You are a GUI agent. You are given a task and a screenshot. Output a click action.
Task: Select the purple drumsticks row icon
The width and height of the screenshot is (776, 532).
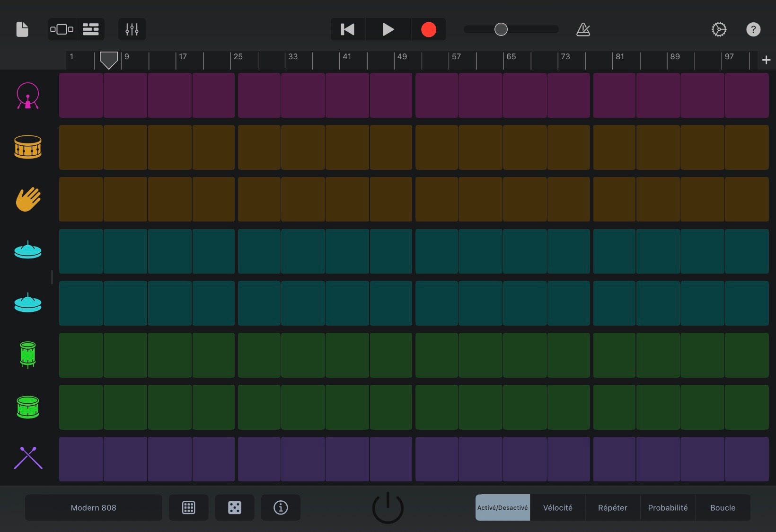click(x=28, y=458)
